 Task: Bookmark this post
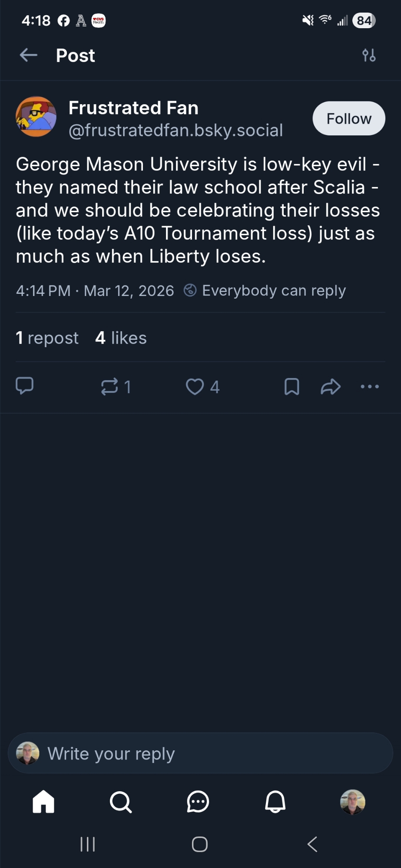tap(292, 386)
